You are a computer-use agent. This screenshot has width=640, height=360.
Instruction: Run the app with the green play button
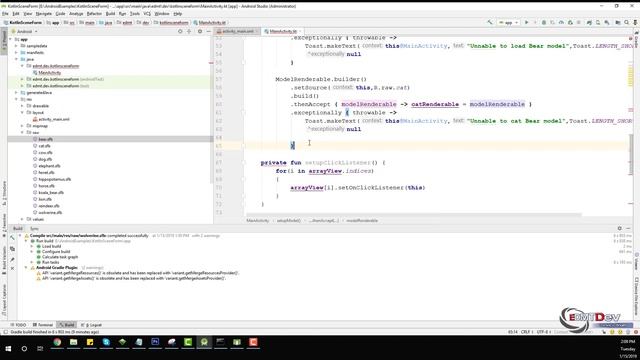pos(527,22)
